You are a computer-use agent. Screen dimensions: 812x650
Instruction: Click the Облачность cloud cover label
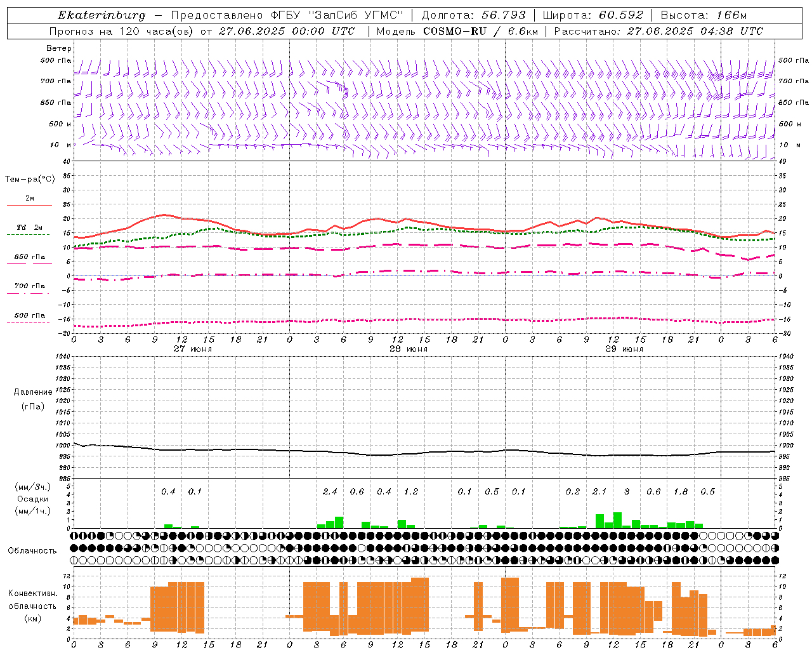[32, 551]
